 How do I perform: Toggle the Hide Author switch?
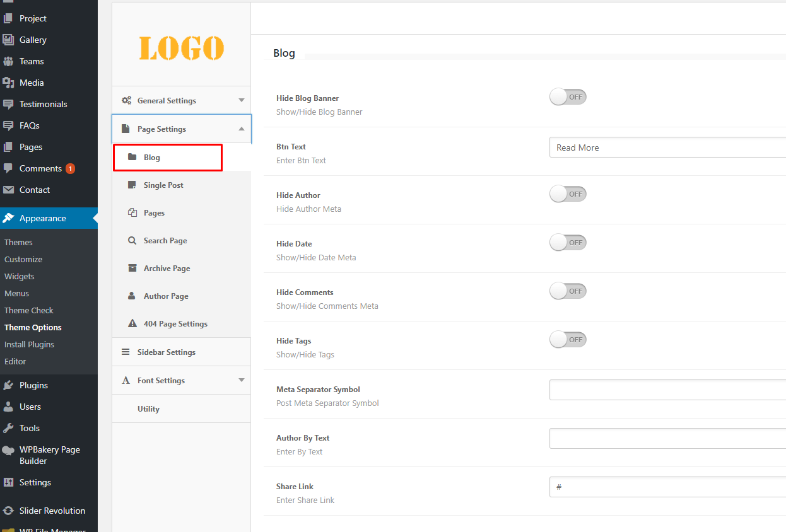[x=568, y=194]
